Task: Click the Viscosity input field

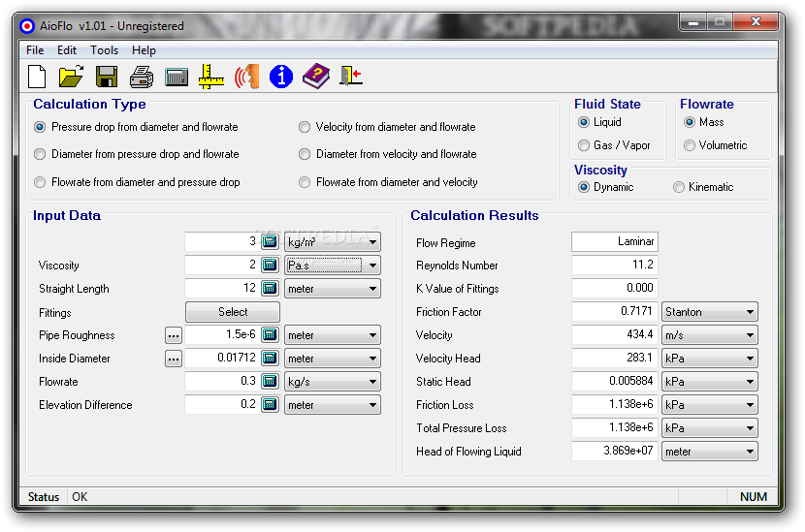Action: point(222,265)
